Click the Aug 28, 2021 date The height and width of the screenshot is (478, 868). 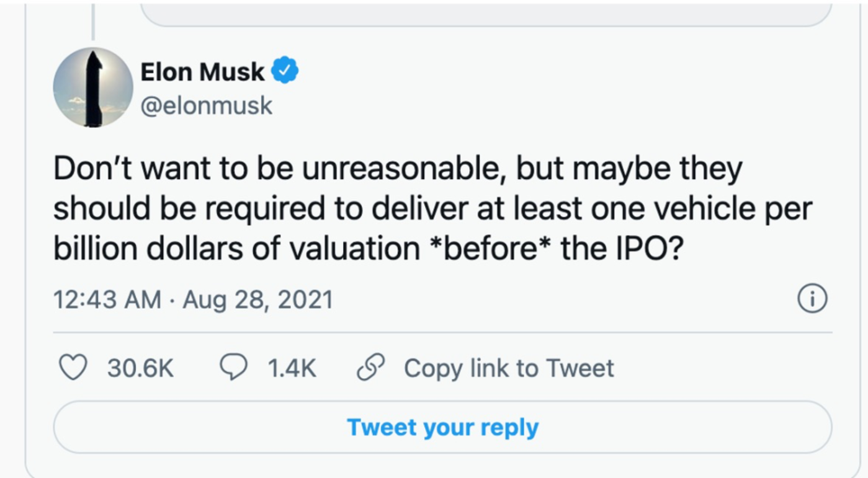pyautogui.click(x=257, y=300)
